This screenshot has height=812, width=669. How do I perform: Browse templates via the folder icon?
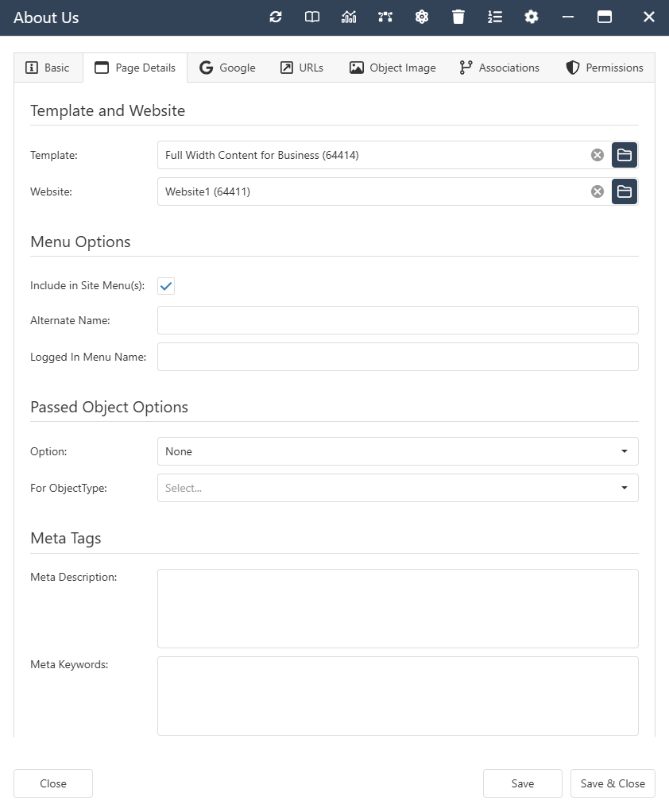(625, 155)
